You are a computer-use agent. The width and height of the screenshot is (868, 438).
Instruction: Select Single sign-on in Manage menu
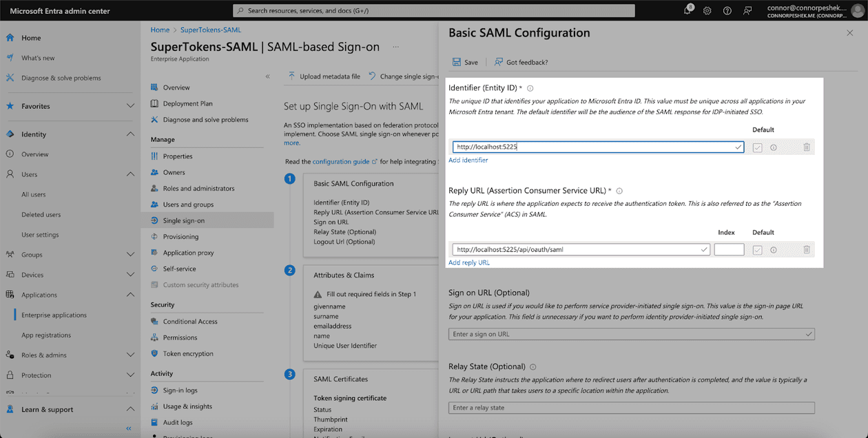[183, 220]
